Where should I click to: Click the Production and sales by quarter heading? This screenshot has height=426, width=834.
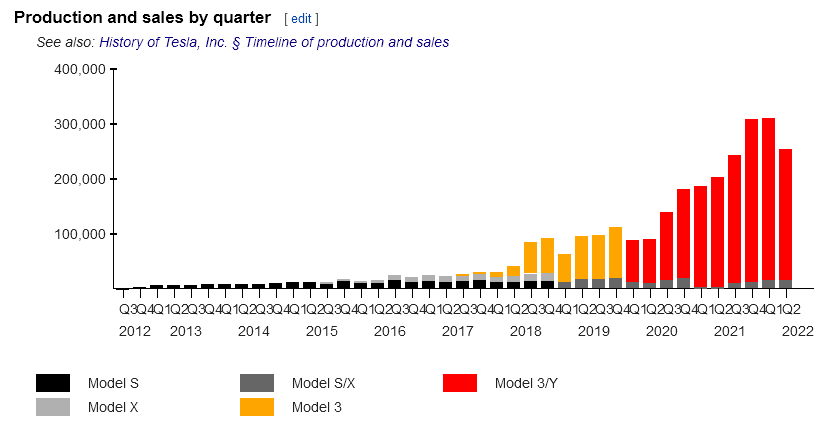click(x=142, y=18)
